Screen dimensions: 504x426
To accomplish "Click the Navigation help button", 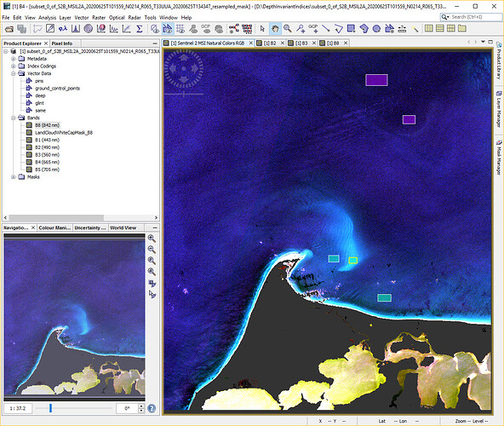I will coord(152,408).
